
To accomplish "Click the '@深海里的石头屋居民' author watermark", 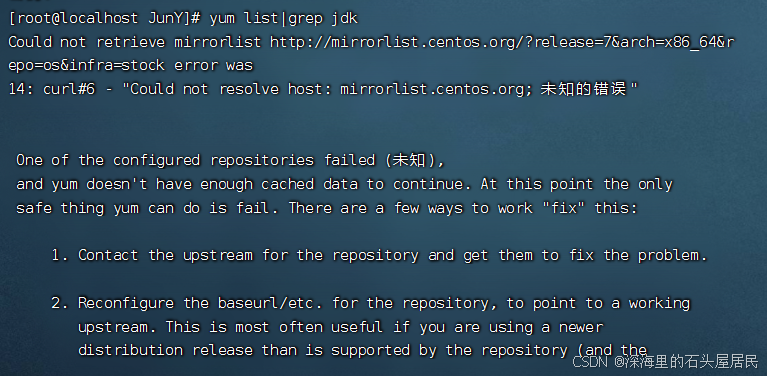I will 686,362.
